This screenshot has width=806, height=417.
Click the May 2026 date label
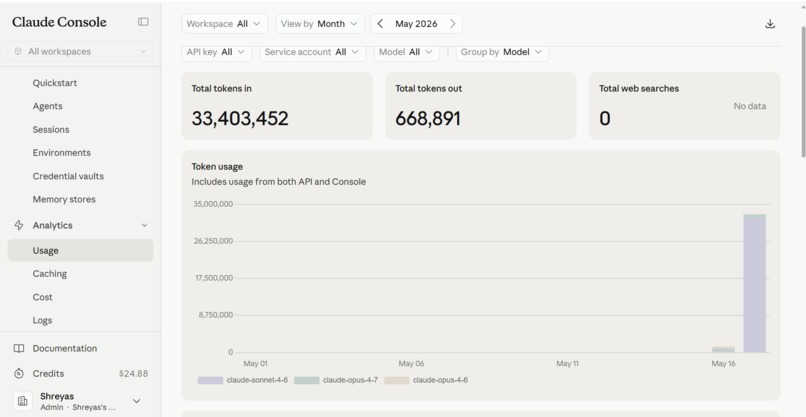point(416,24)
